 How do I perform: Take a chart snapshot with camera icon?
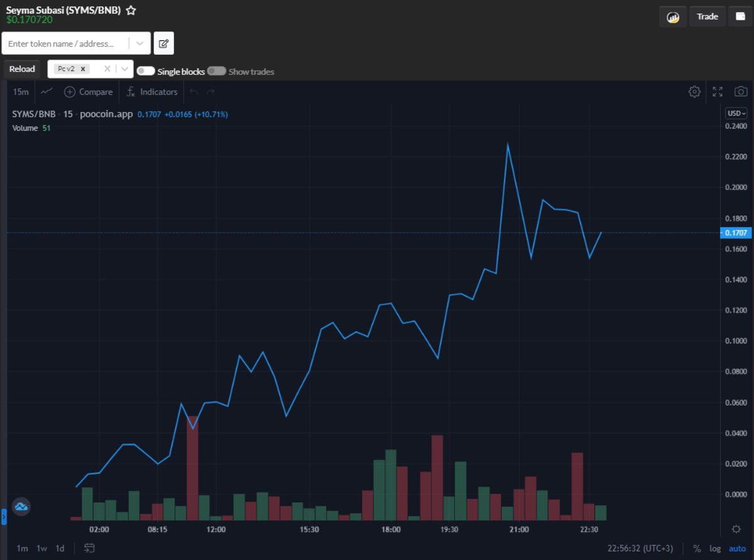[x=741, y=92]
